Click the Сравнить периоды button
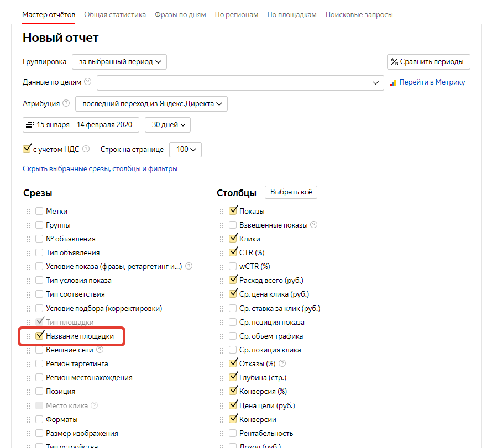 pos(428,62)
